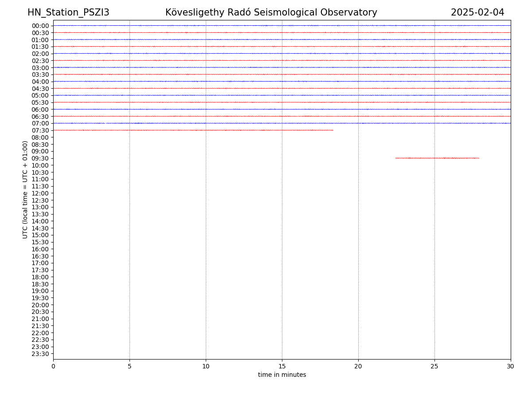Click the x-axis tick labeled 15
This screenshot has width=532, height=399.
[x=282, y=366]
